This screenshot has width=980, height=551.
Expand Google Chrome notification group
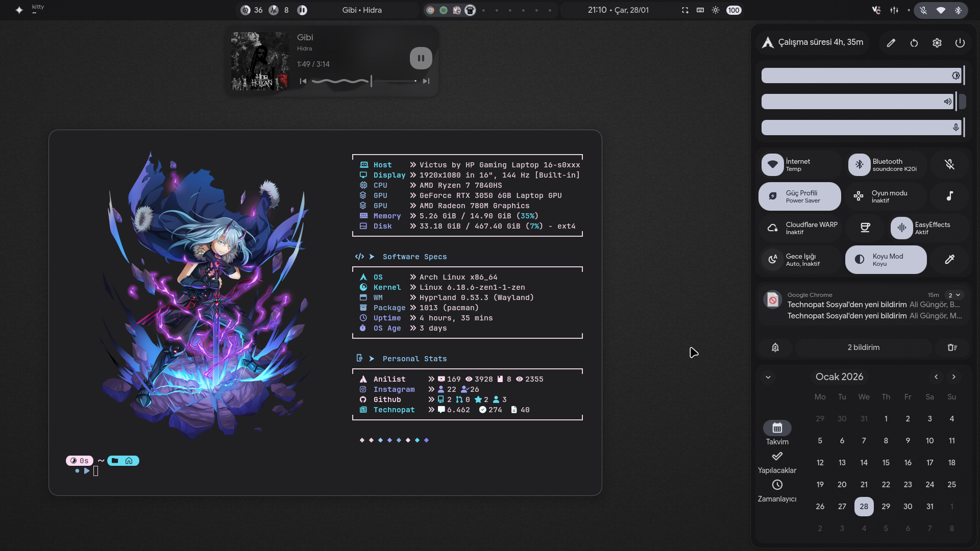tap(953, 295)
